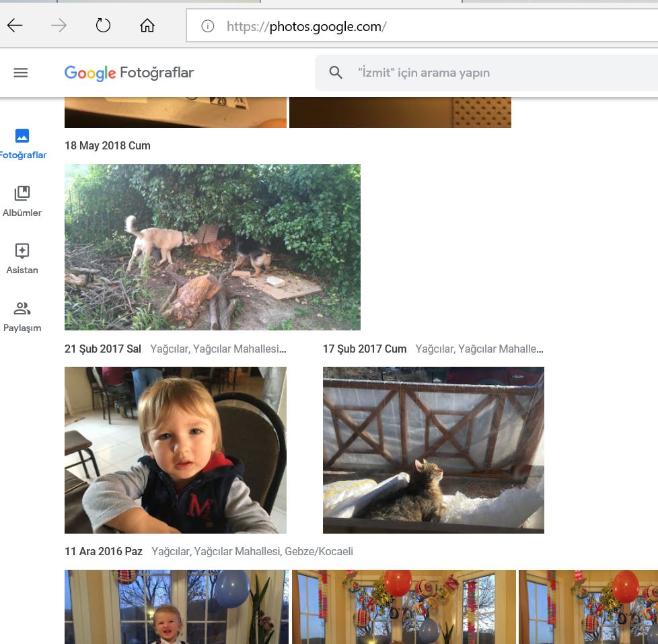This screenshot has height=644, width=658.
Task: Click the browser forward arrow
Action: (x=59, y=26)
